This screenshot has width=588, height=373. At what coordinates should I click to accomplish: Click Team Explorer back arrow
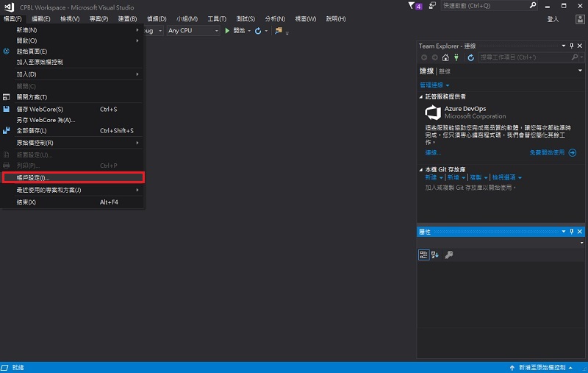[x=424, y=57]
